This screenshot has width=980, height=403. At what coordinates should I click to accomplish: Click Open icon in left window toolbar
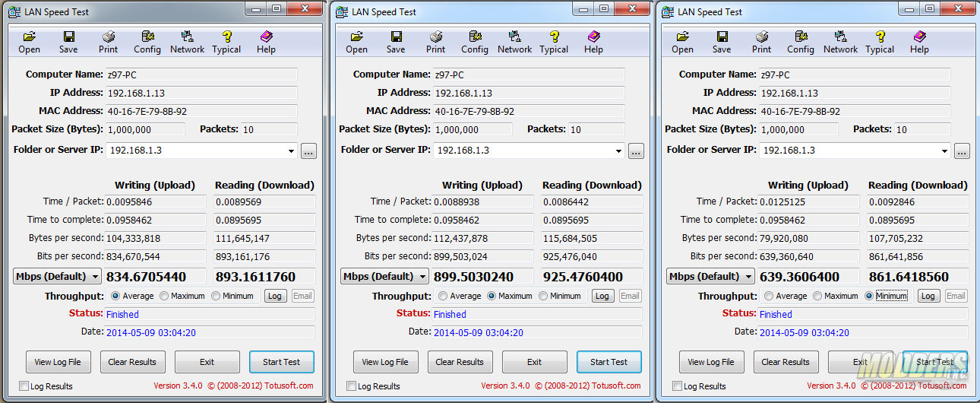click(x=30, y=42)
